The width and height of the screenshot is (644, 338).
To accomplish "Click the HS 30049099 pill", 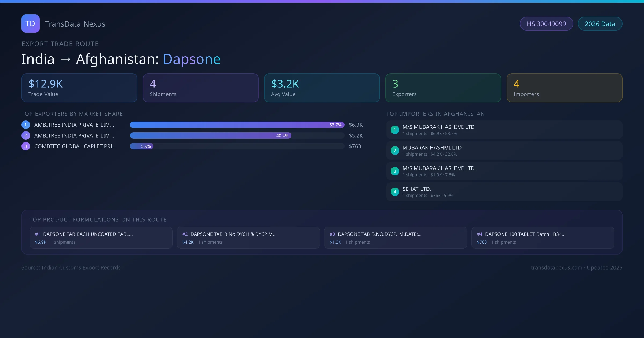I will pos(546,24).
